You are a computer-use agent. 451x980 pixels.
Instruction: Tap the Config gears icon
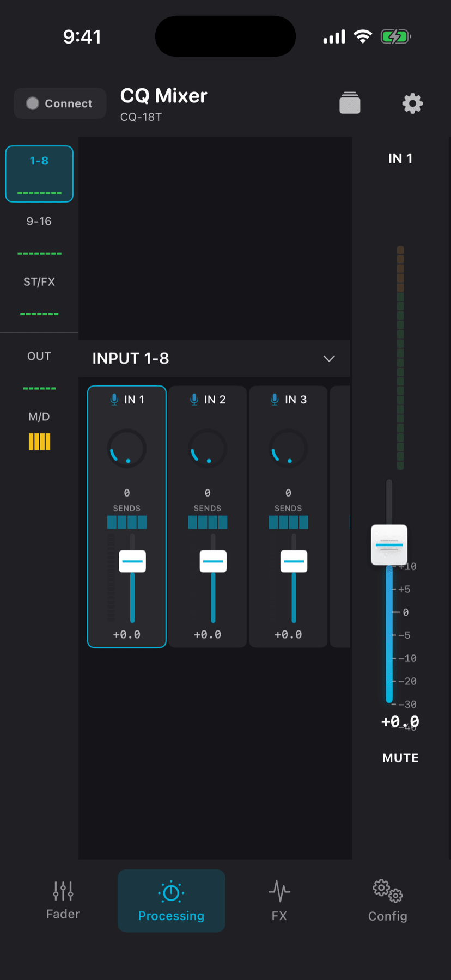point(387,891)
